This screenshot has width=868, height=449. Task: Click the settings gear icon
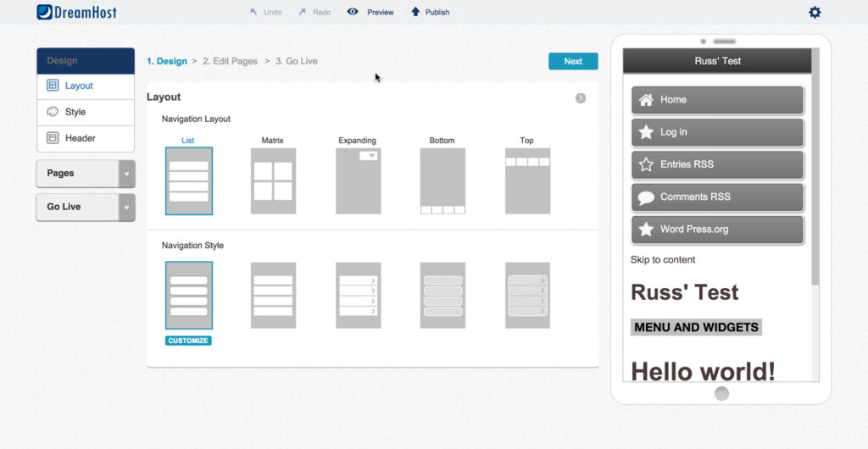click(815, 12)
